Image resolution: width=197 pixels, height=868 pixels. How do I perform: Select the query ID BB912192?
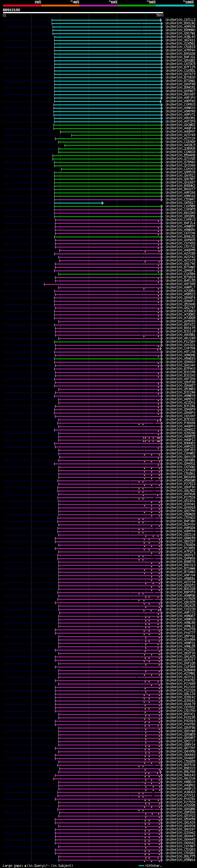pyautogui.click(x=11, y=10)
